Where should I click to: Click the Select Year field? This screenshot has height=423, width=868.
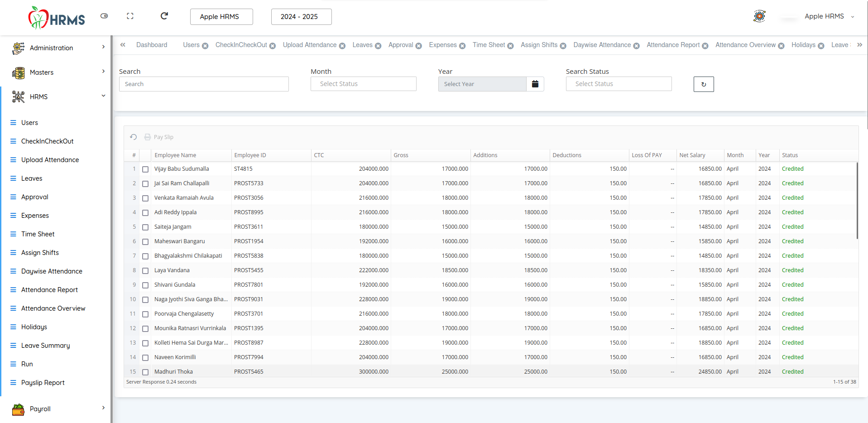tap(482, 84)
